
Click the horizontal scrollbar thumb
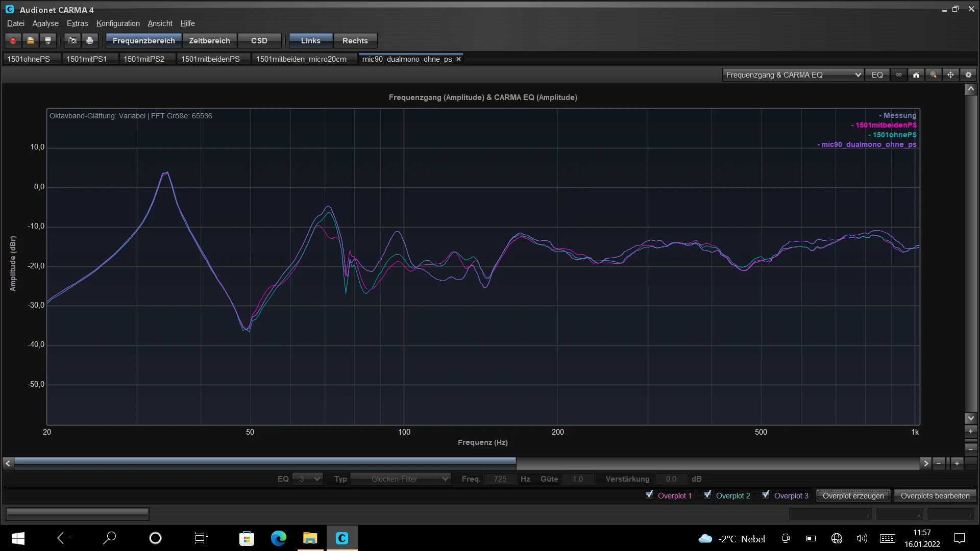tap(265, 463)
